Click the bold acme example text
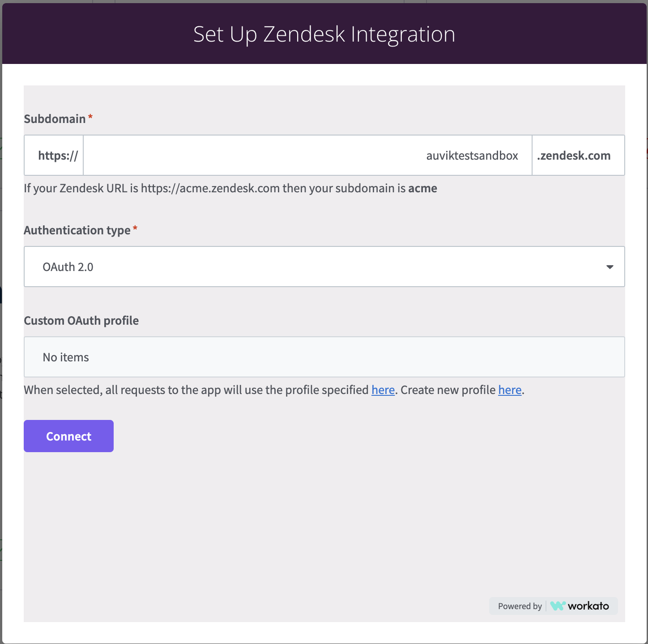The width and height of the screenshot is (648, 644). 422,188
